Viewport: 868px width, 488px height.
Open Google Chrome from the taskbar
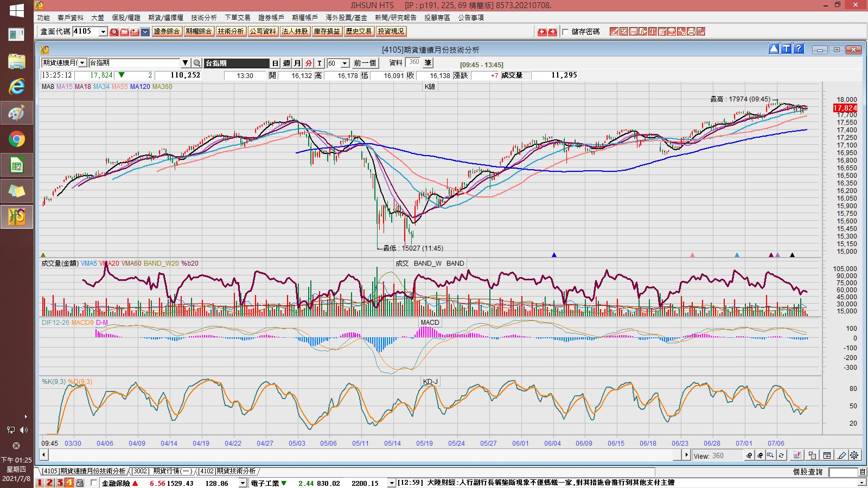point(16,139)
